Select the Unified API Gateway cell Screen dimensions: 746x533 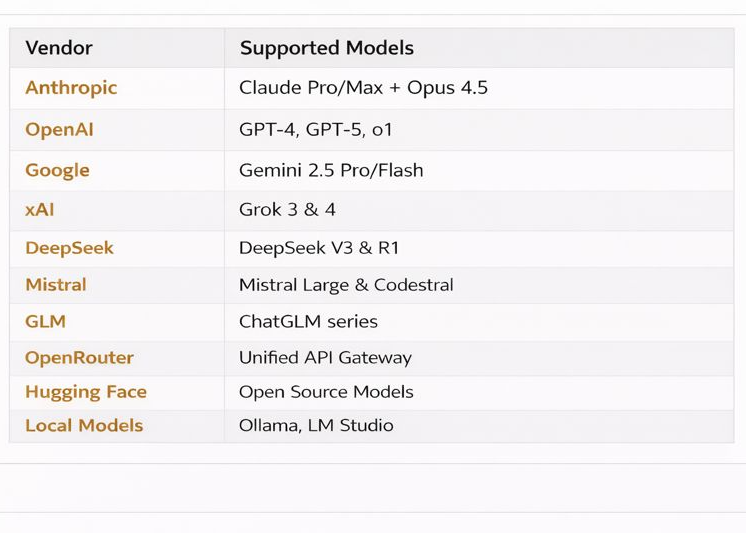pyautogui.click(x=325, y=358)
